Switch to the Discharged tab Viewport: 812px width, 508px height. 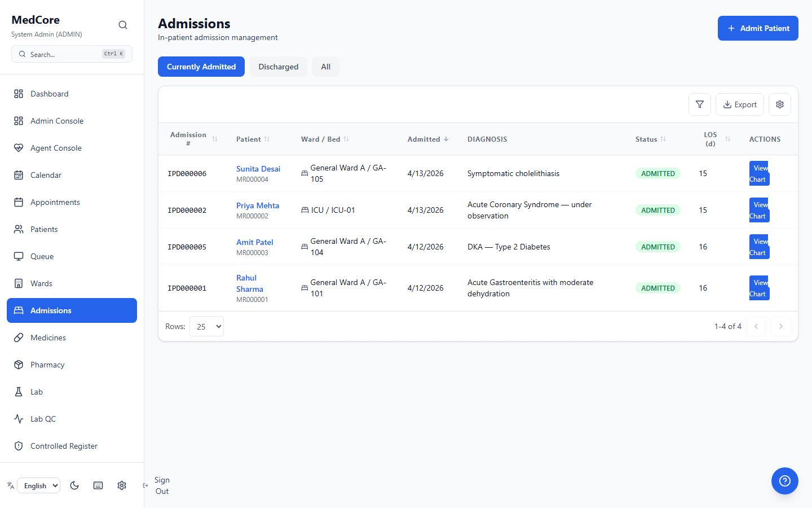[279, 67]
